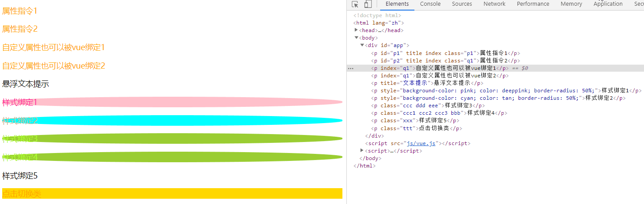Select the p class ccc1 ccc2 ccc3 bbb node

click(439, 113)
